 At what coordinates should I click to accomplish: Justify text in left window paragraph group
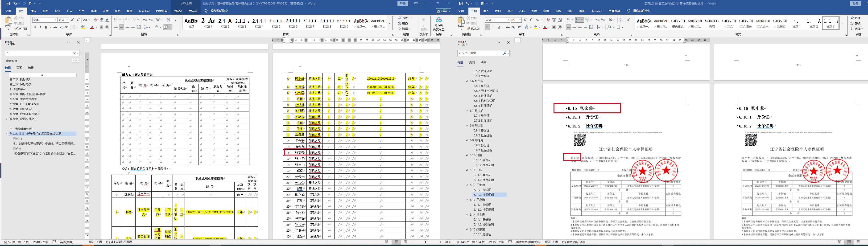coord(133,27)
